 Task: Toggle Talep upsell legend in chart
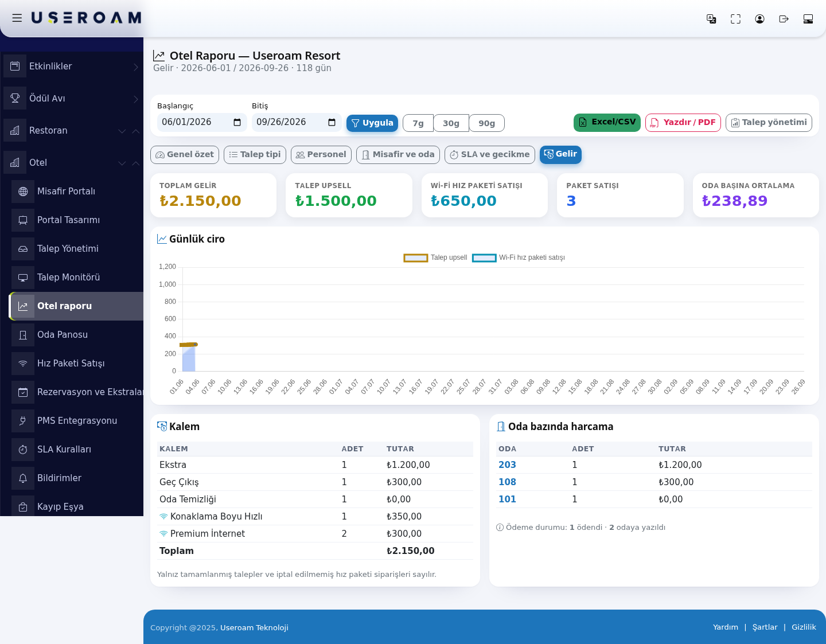point(435,258)
